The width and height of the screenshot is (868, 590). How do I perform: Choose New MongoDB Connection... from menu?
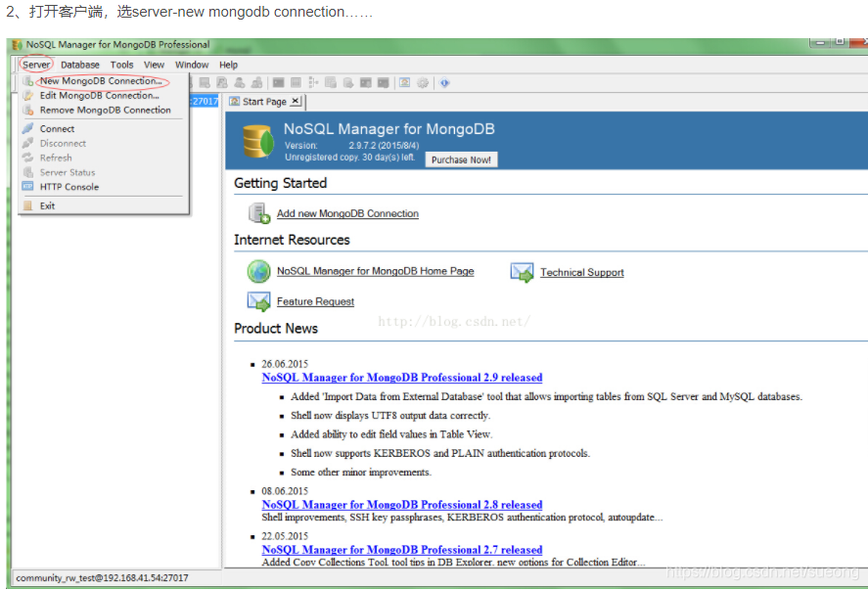coord(100,81)
